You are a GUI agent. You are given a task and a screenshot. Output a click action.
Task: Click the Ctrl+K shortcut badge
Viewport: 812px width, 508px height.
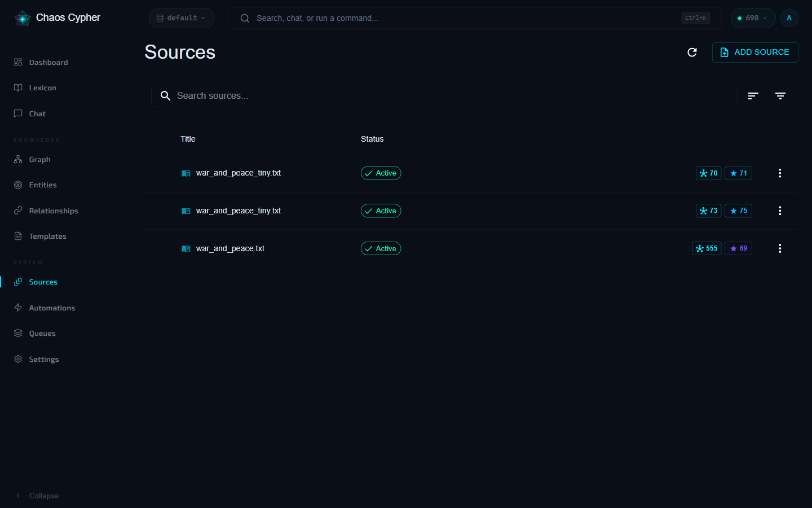coord(695,18)
